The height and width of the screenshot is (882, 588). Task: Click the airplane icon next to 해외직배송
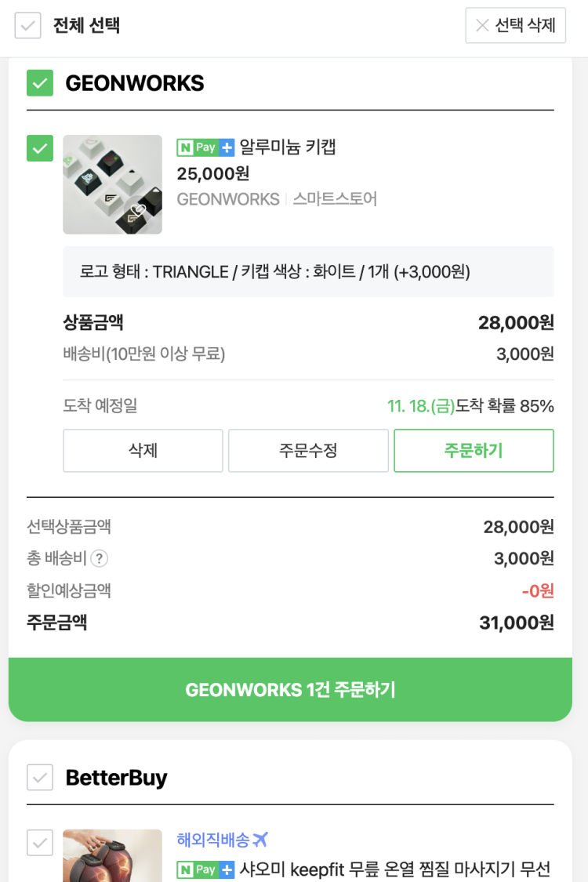point(260,840)
